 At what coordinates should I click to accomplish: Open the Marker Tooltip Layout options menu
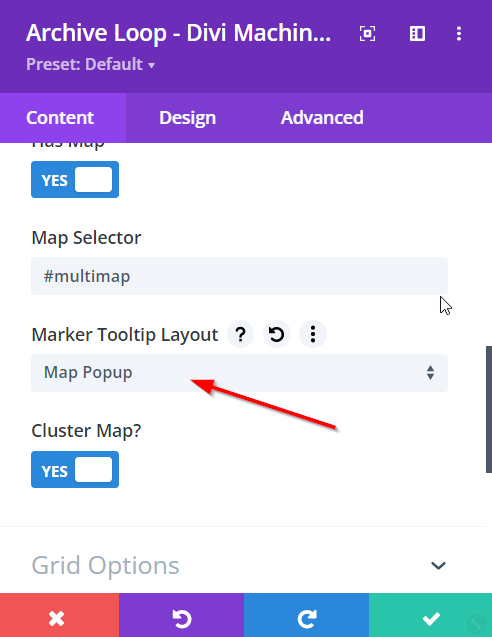(313, 334)
